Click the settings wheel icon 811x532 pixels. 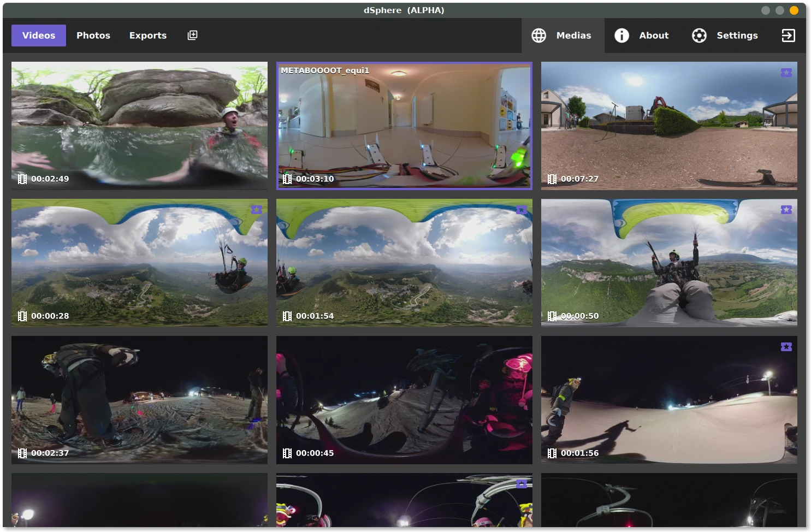pos(699,36)
